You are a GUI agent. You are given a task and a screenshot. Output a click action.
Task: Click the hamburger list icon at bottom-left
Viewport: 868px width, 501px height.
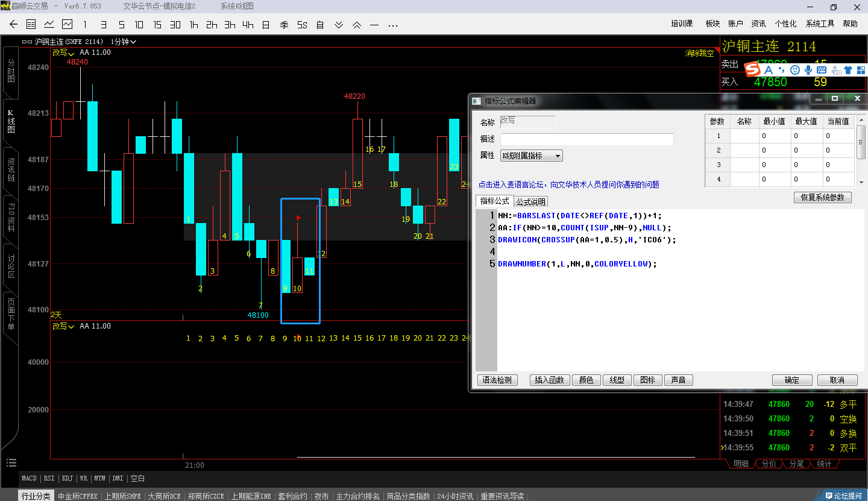tap(11, 463)
